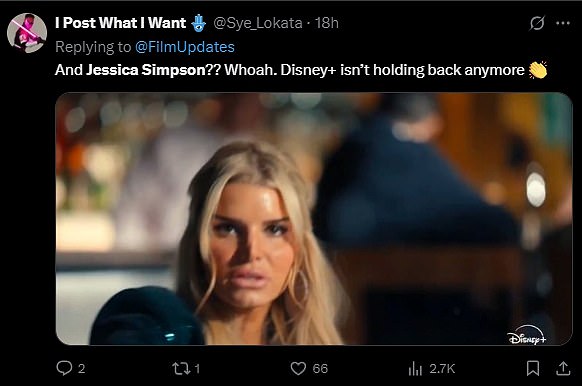582x386 pixels.
Task: Visit the @Sye_Lokata handle
Action: [258, 23]
